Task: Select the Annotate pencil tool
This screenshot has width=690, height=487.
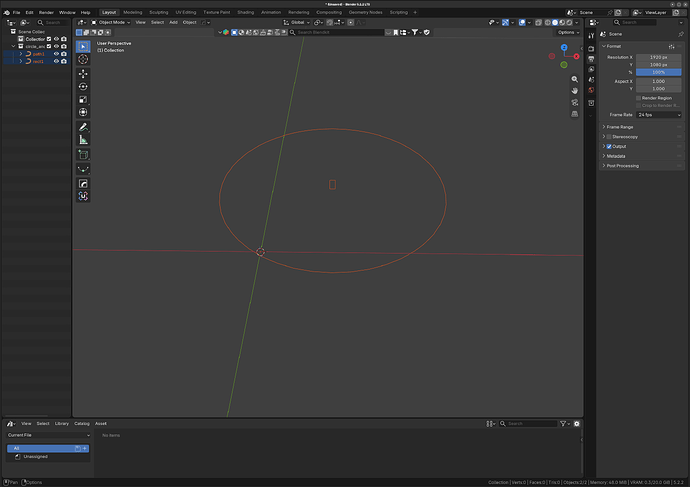Action: click(83, 127)
